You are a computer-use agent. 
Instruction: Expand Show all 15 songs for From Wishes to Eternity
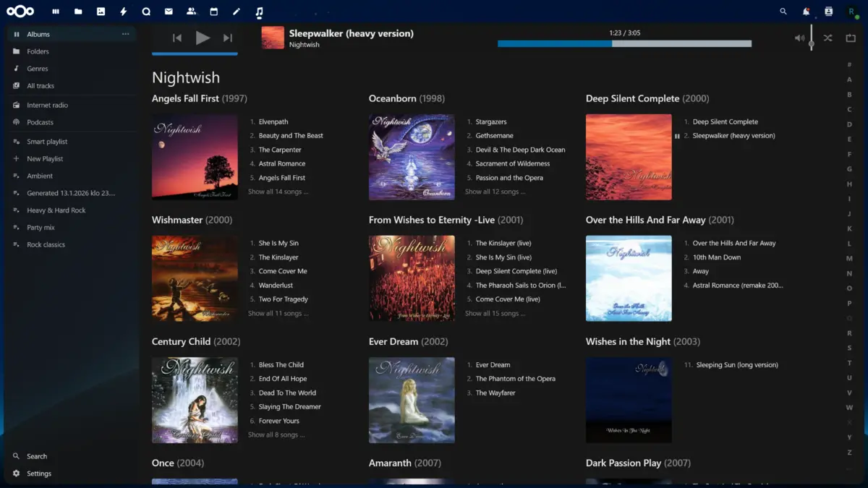pyautogui.click(x=495, y=314)
